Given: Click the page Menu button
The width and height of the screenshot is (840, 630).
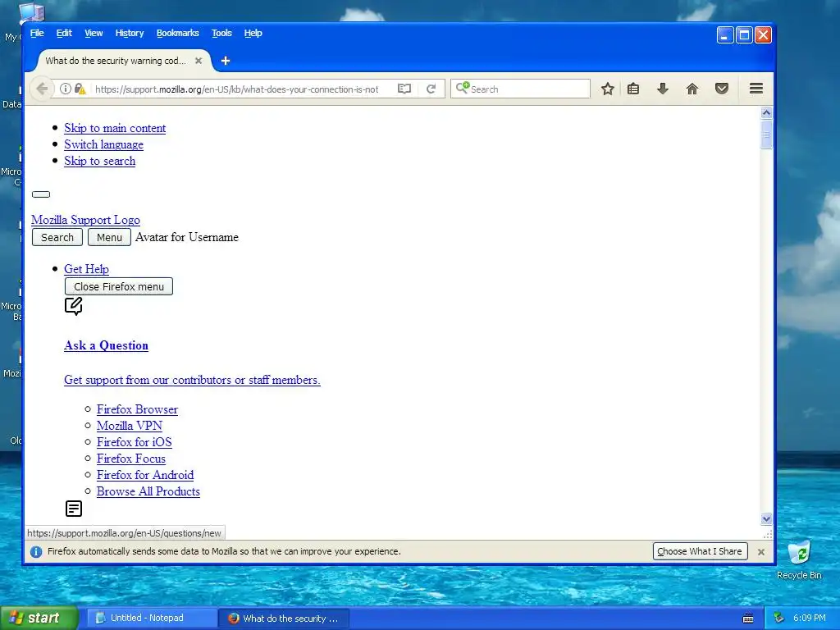Looking at the screenshot, I should click(109, 237).
